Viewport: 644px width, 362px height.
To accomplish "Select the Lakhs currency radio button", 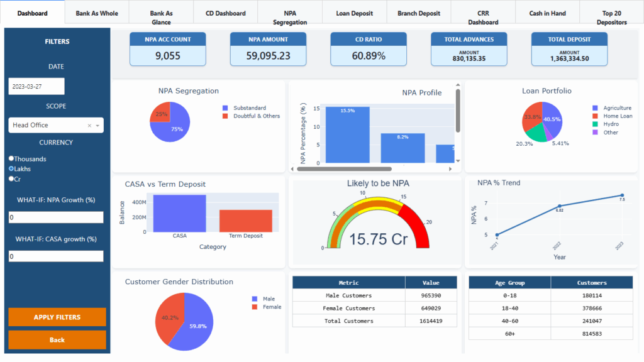I will 11,169.
